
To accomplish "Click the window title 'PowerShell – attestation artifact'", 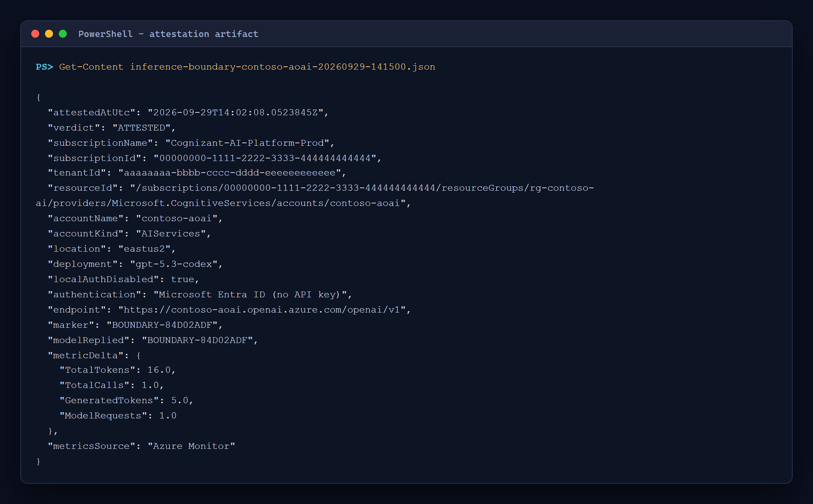I will point(168,34).
